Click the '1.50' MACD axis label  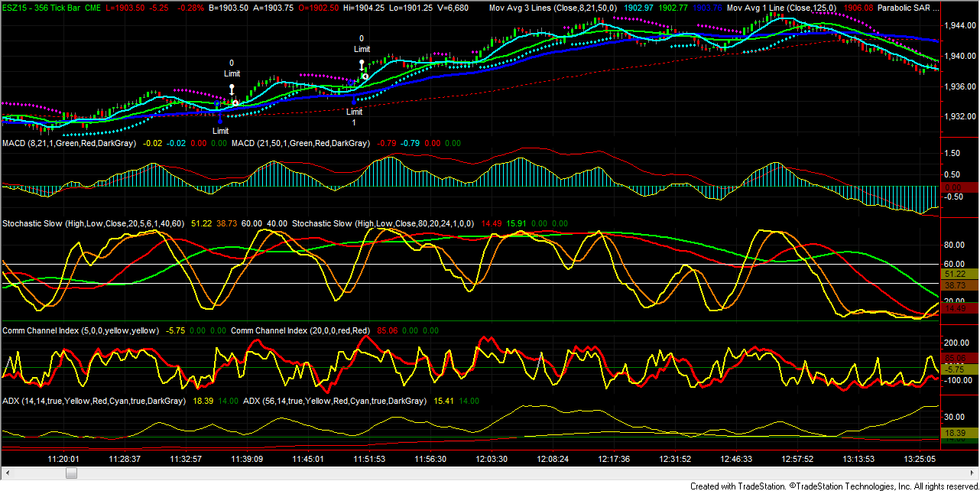coord(952,153)
